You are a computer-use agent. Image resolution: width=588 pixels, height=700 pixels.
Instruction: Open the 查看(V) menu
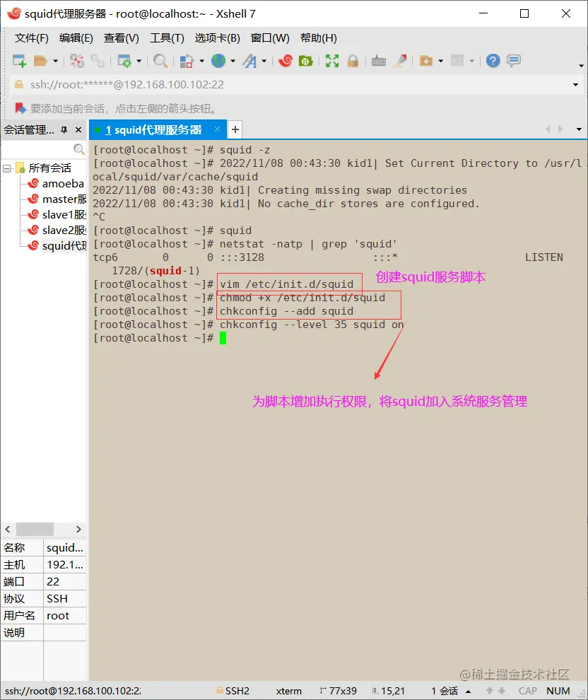pos(121,38)
